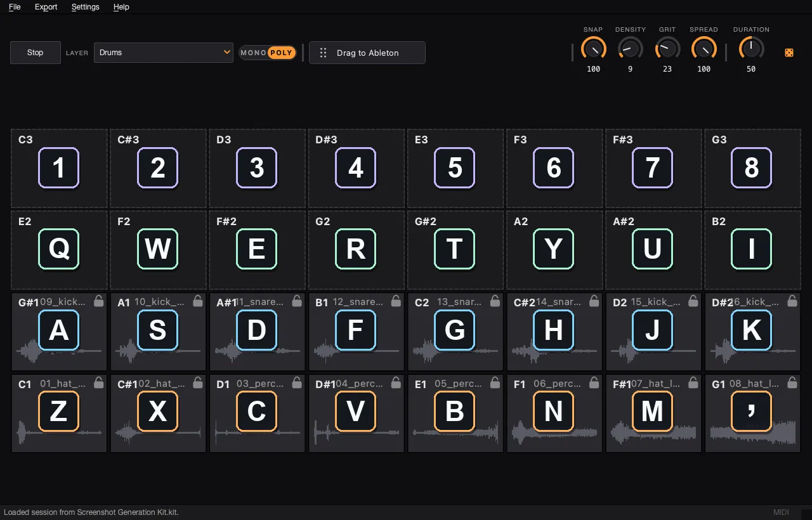Play the C2 pad key G
The height and width of the screenshot is (520, 812).
[455, 330]
